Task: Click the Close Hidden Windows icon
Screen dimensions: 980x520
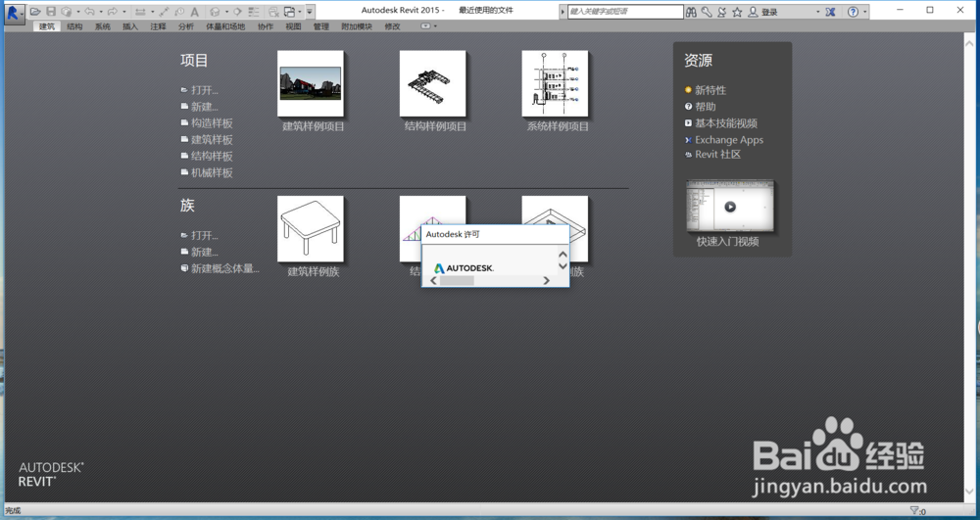Action: click(273, 11)
